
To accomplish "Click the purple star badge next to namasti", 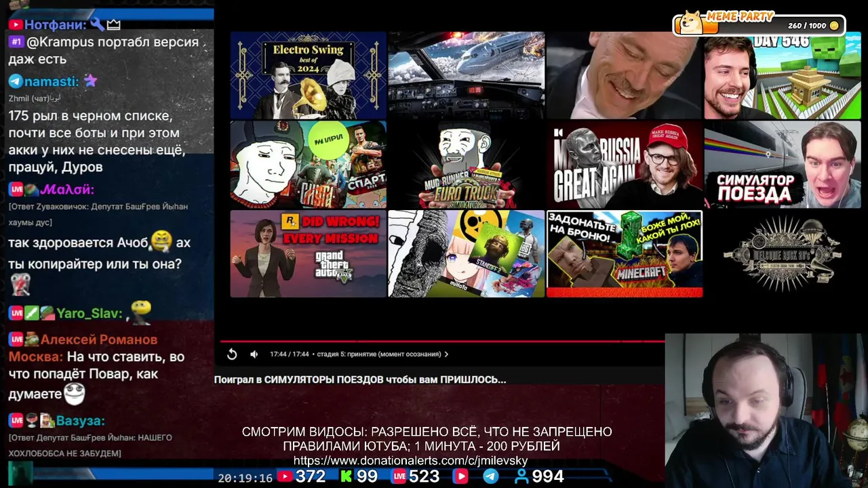I will tap(90, 81).
